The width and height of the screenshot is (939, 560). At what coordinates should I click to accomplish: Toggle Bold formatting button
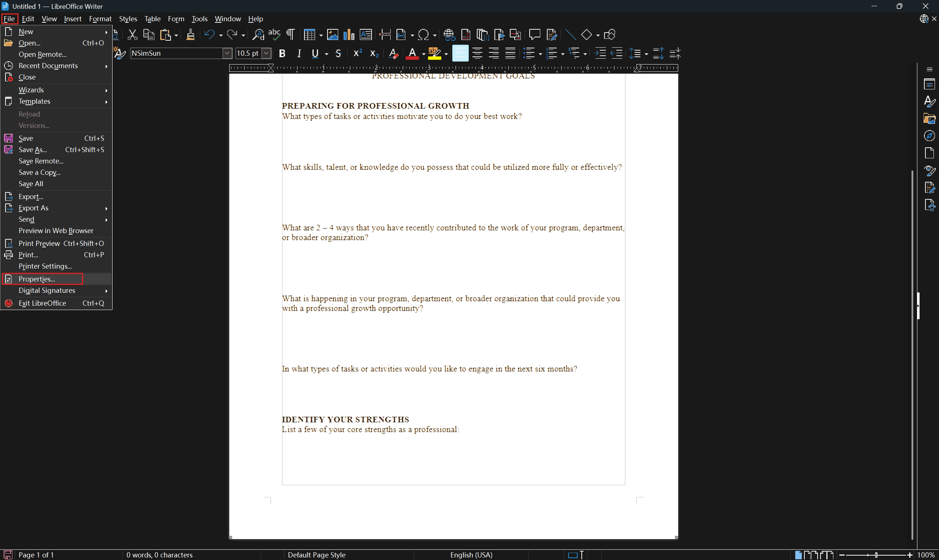tap(282, 54)
